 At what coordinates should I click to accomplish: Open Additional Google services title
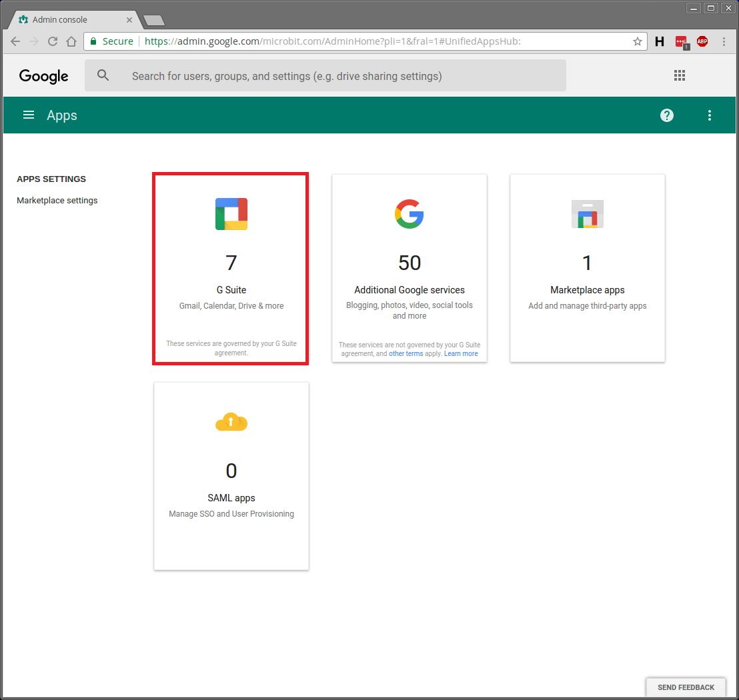[x=410, y=290]
